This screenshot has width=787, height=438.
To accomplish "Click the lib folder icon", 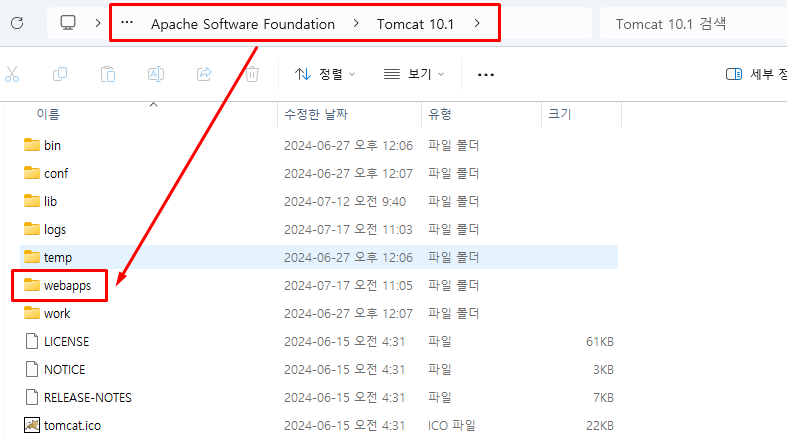I will click(x=32, y=201).
